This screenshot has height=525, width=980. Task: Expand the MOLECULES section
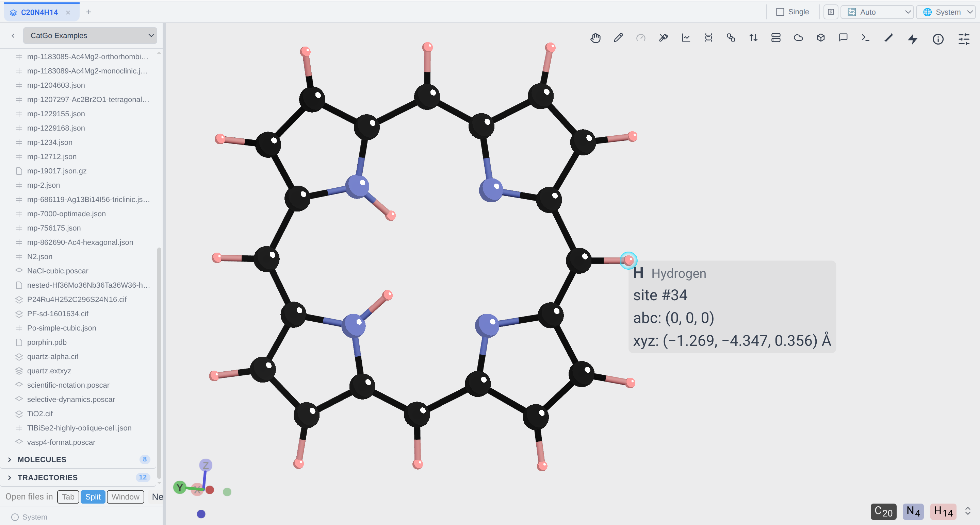[79, 459]
